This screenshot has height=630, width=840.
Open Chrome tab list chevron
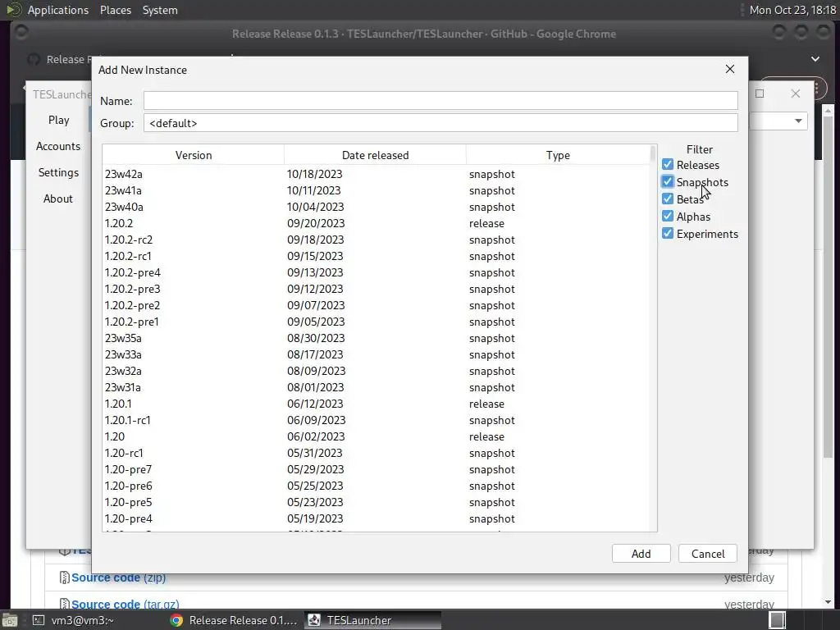(x=815, y=59)
